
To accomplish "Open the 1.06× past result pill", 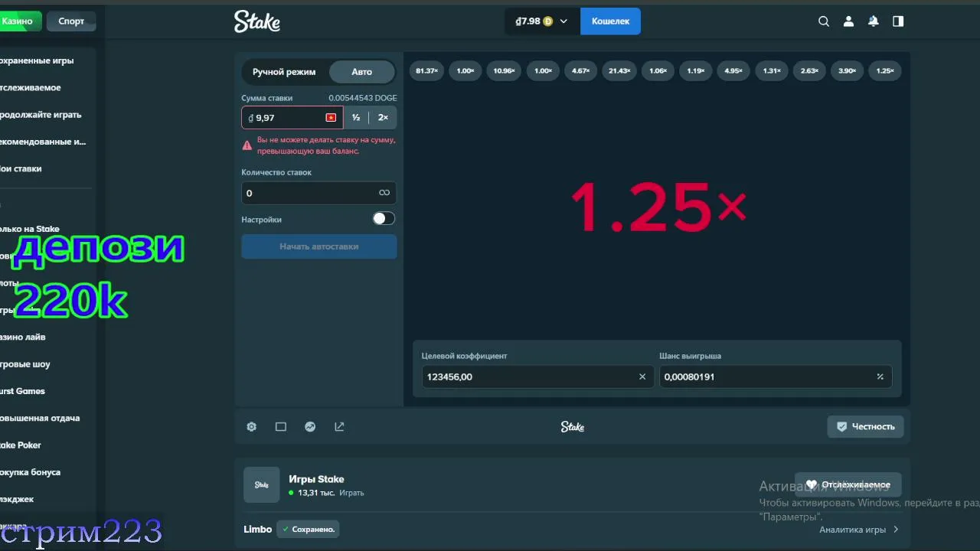I will coord(658,71).
